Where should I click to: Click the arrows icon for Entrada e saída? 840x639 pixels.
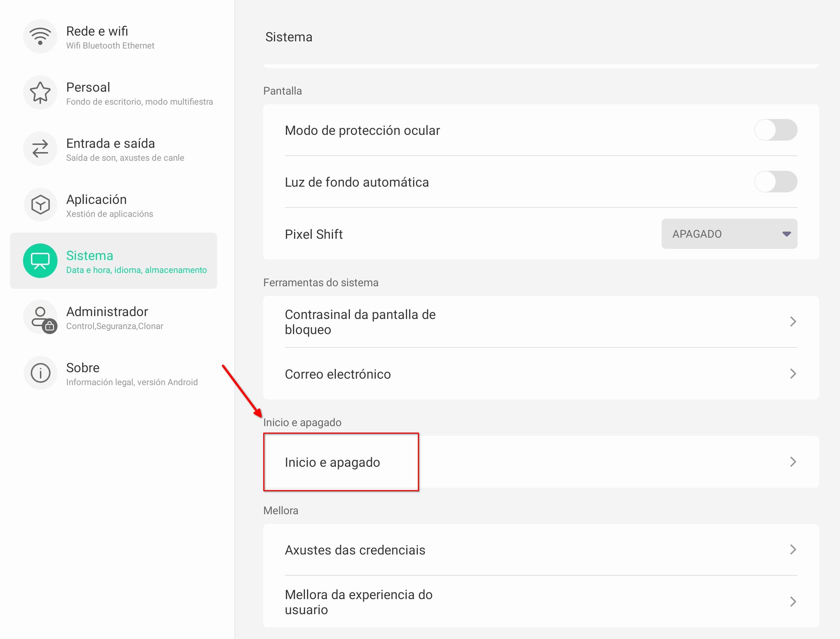click(x=40, y=149)
